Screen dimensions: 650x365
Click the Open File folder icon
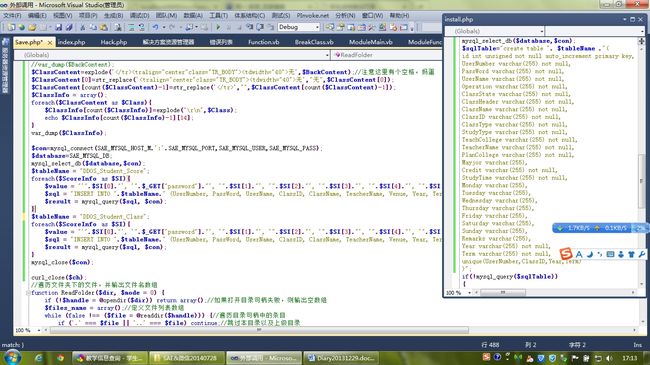click(32, 27)
